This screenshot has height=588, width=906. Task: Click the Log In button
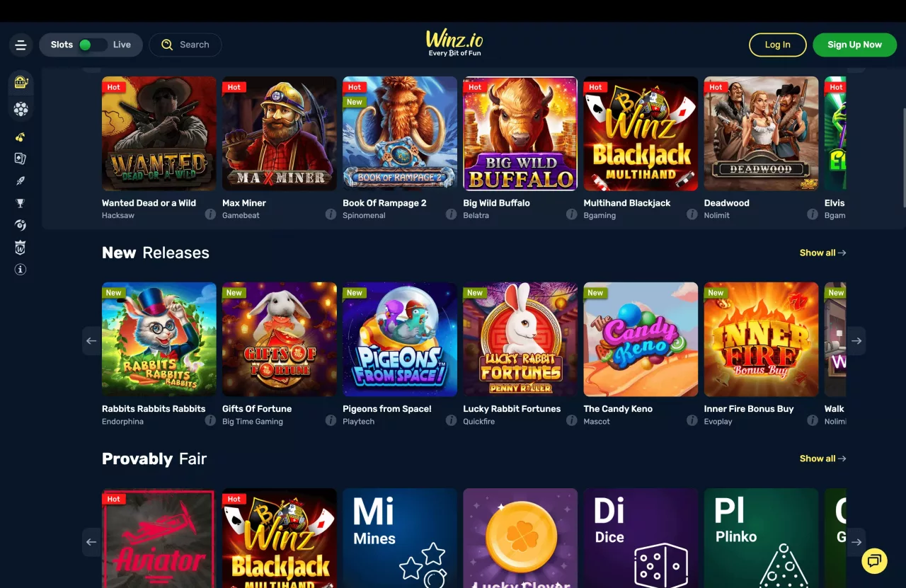[x=778, y=45]
